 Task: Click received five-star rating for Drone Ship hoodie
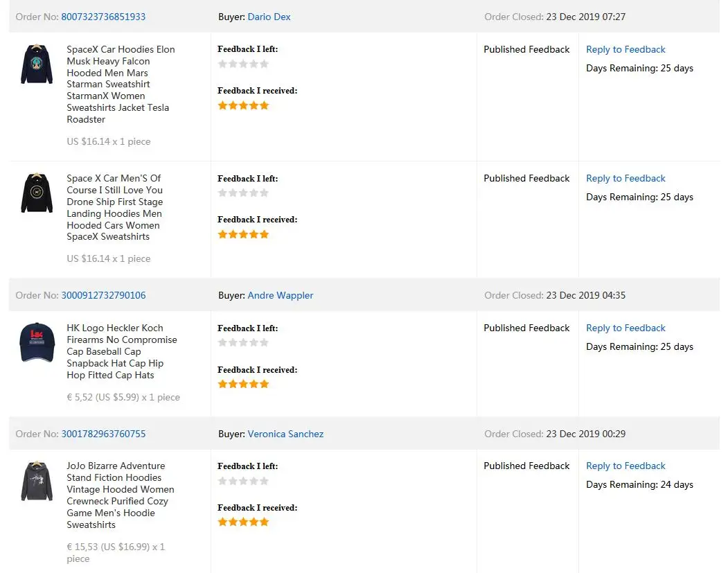pos(243,234)
